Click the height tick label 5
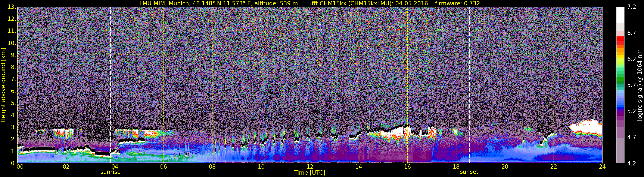 [13, 103]
